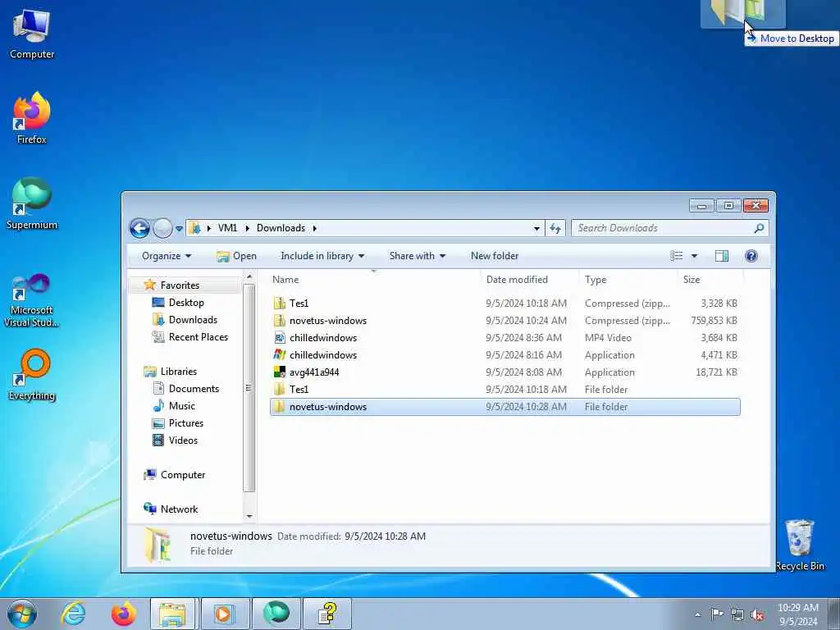This screenshot has height=630, width=840.
Task: Click the Forward navigation arrow in Explorer
Action: 163,228
